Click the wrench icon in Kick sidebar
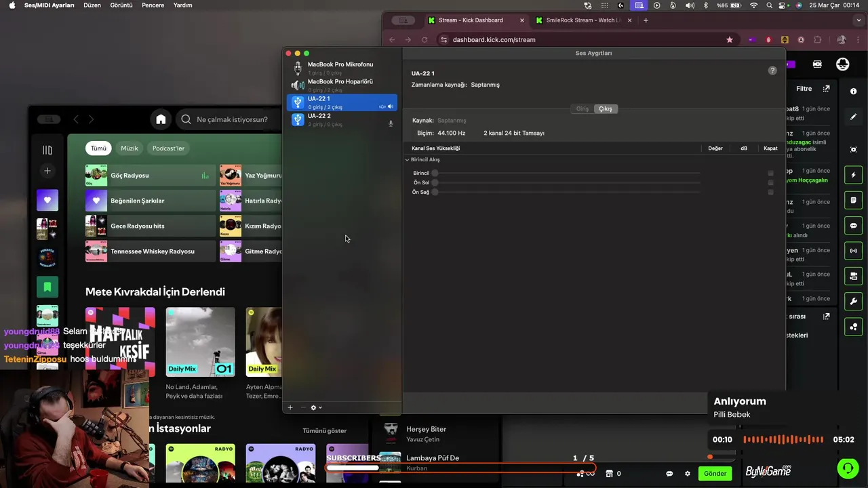The image size is (868, 488). (854, 302)
